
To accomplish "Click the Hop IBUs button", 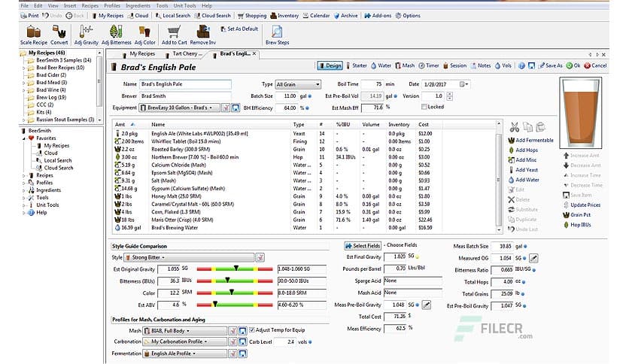I will 577,225.
